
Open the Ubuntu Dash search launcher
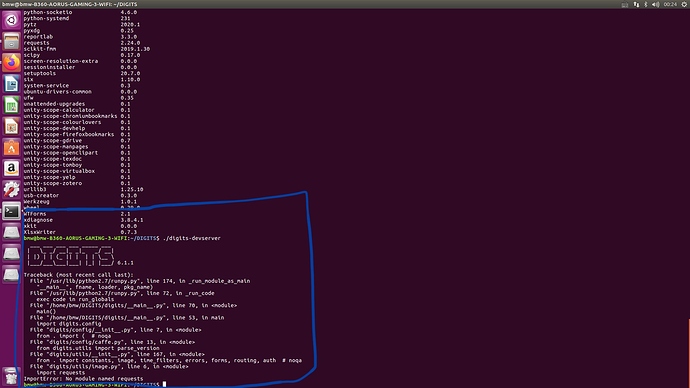point(11,20)
